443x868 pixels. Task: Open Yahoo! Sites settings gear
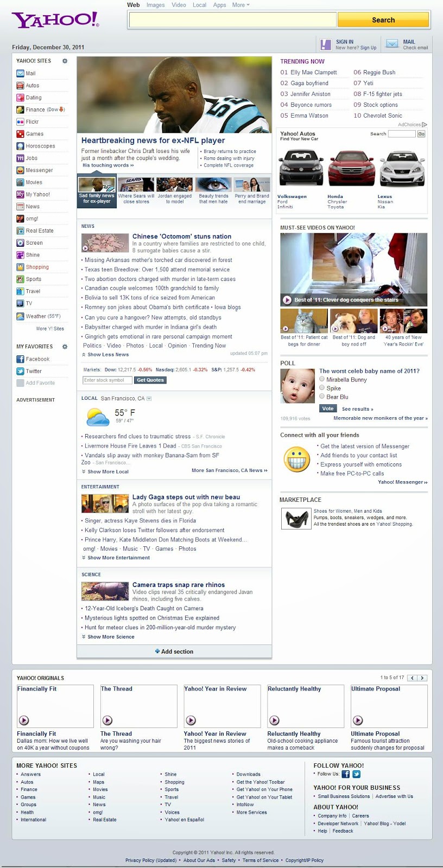(65, 61)
